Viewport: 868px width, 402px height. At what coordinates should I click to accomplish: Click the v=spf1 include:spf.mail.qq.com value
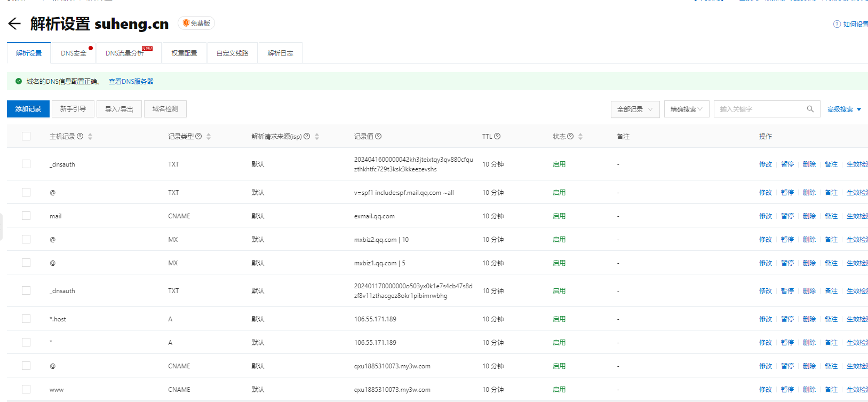coord(404,193)
